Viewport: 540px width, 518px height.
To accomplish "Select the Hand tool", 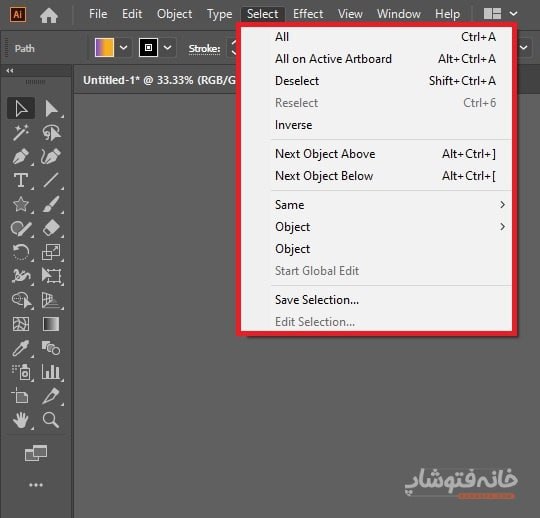I will point(21,420).
